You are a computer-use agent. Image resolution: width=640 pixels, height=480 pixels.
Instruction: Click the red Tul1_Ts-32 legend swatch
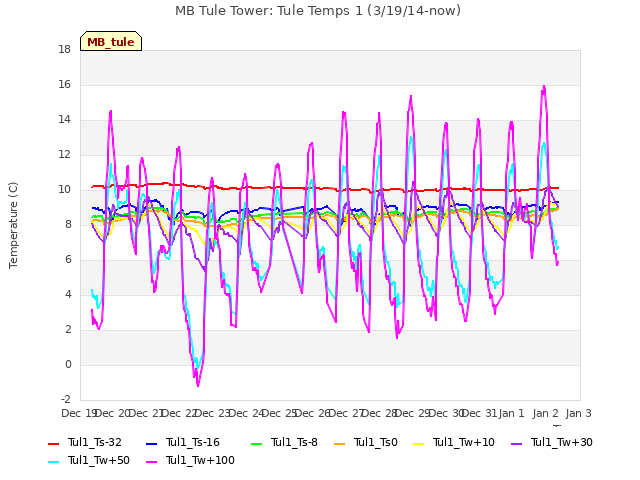coord(53,443)
